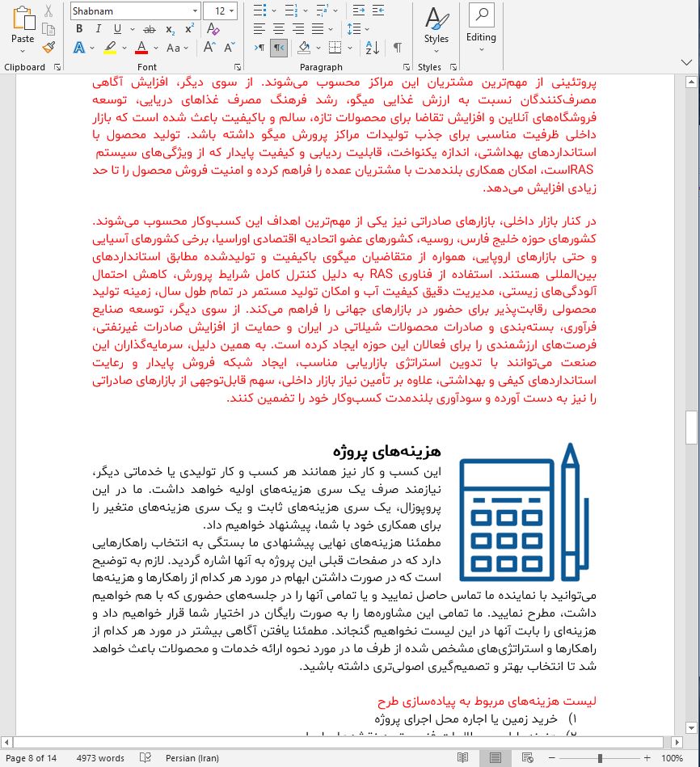
Task: Click the Shabnam font name box
Action: tap(130, 11)
